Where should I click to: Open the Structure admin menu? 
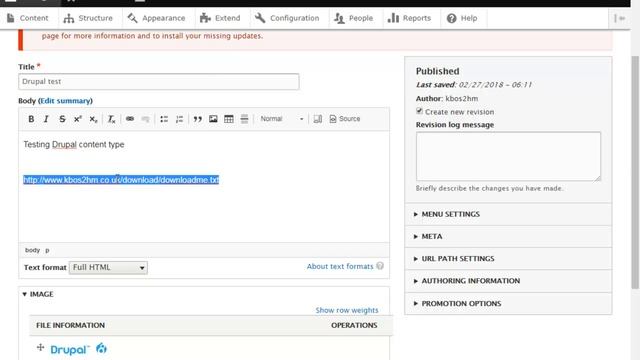(x=88, y=18)
